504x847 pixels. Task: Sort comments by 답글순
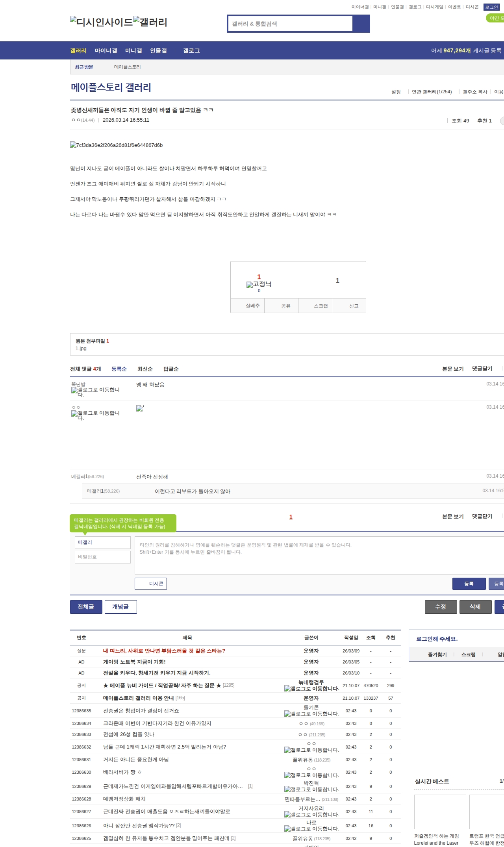tap(171, 369)
